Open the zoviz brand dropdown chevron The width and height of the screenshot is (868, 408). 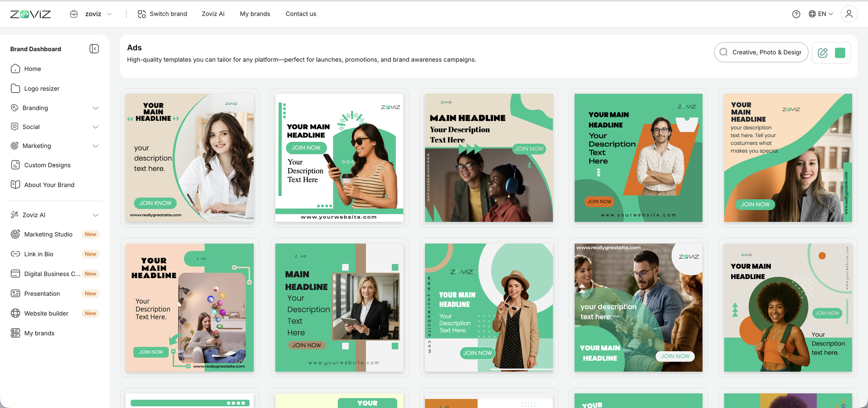pos(109,14)
